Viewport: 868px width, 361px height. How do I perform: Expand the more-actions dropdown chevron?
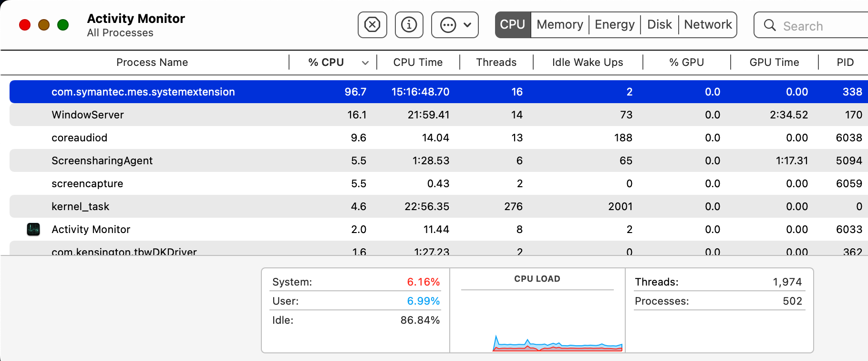tap(468, 25)
